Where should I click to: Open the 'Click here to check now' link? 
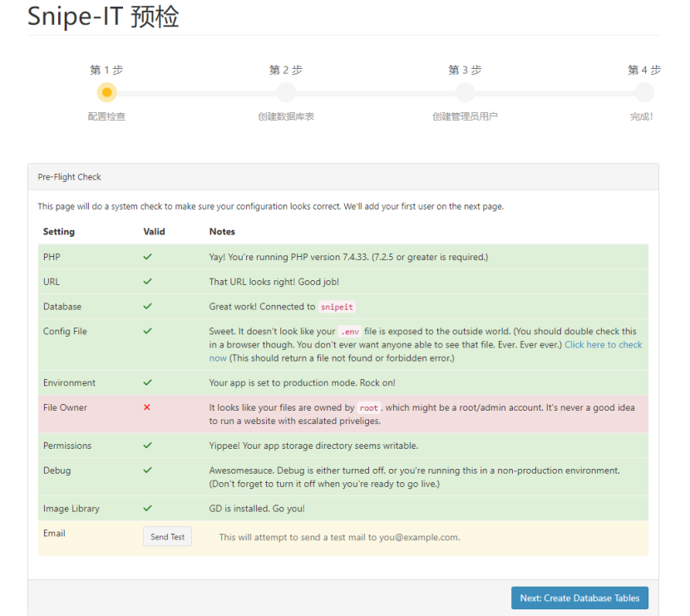pyautogui.click(x=604, y=344)
